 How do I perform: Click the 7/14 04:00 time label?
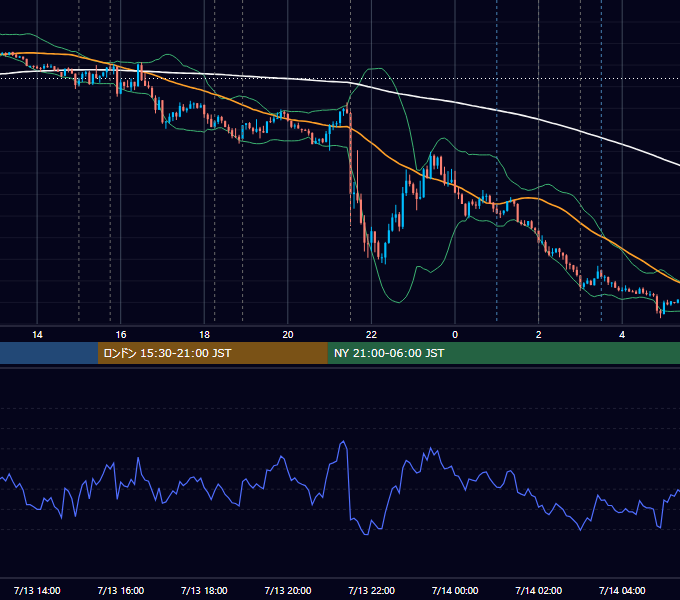(622, 590)
